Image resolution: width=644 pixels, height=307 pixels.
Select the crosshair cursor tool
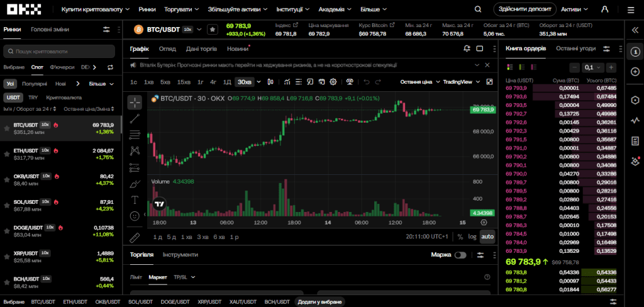click(135, 103)
